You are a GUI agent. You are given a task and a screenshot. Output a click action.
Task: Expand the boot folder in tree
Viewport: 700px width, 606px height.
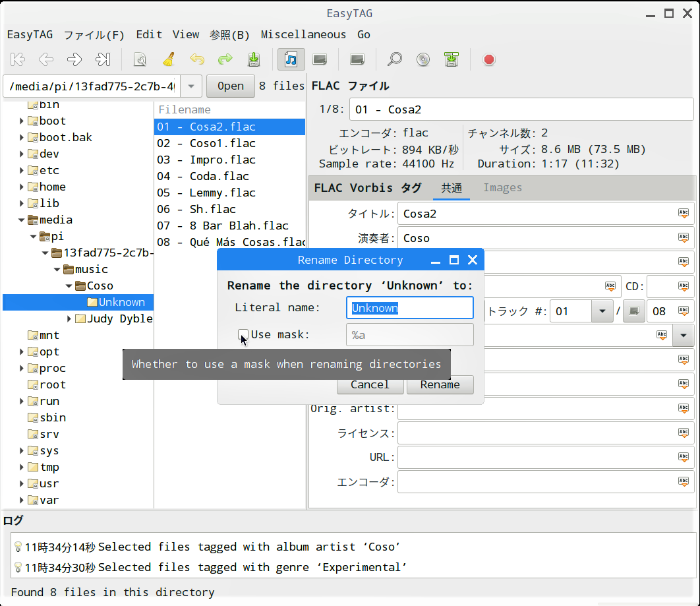21,121
